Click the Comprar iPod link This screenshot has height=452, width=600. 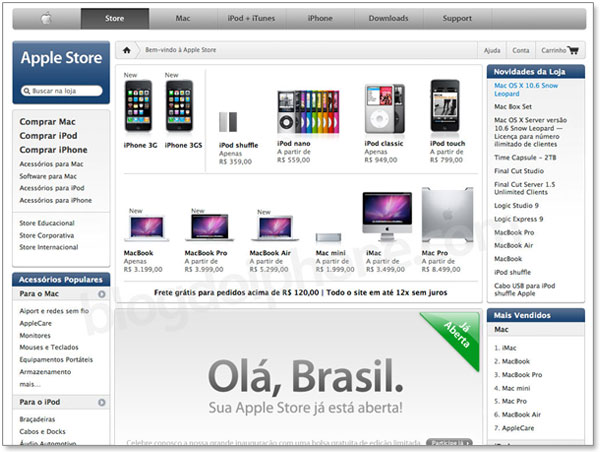(x=49, y=136)
